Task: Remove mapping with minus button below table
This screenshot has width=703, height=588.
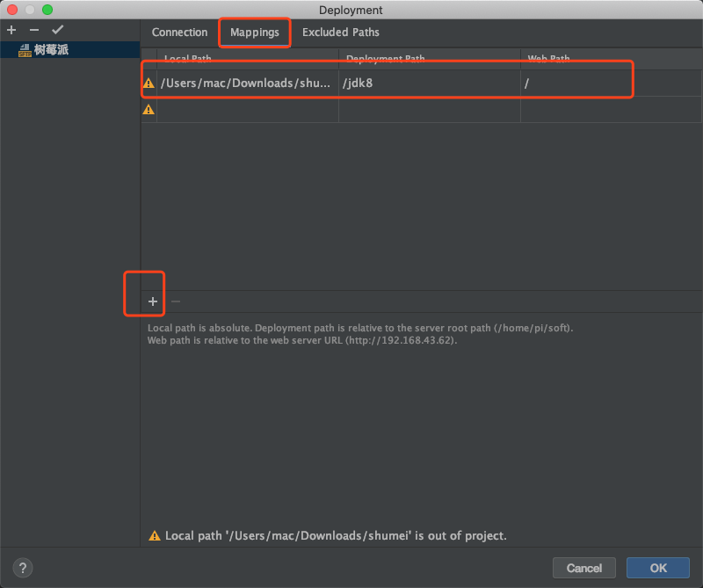Action: click(176, 301)
